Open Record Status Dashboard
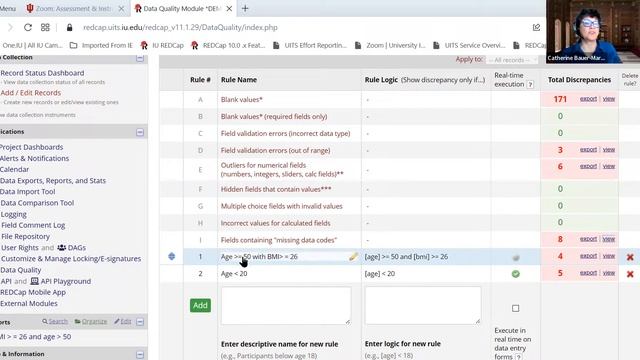 pos(42,73)
